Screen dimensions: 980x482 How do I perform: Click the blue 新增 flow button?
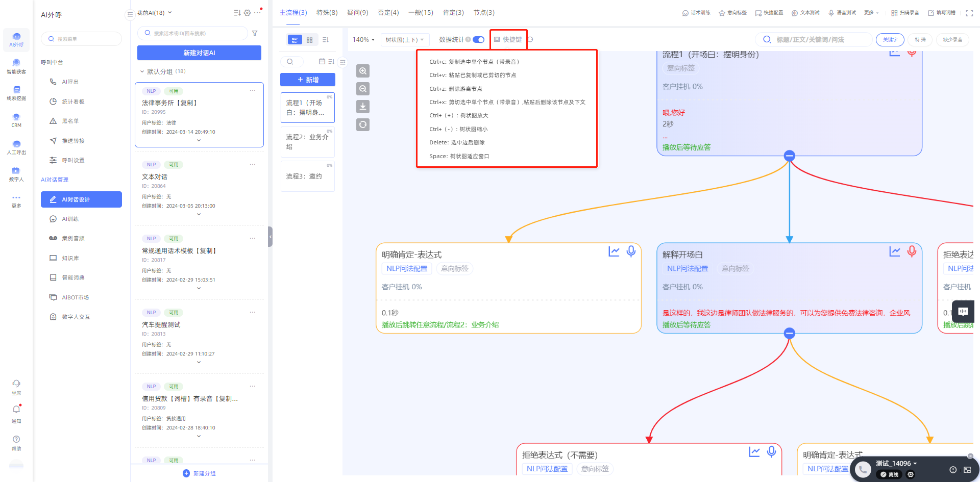[308, 80]
